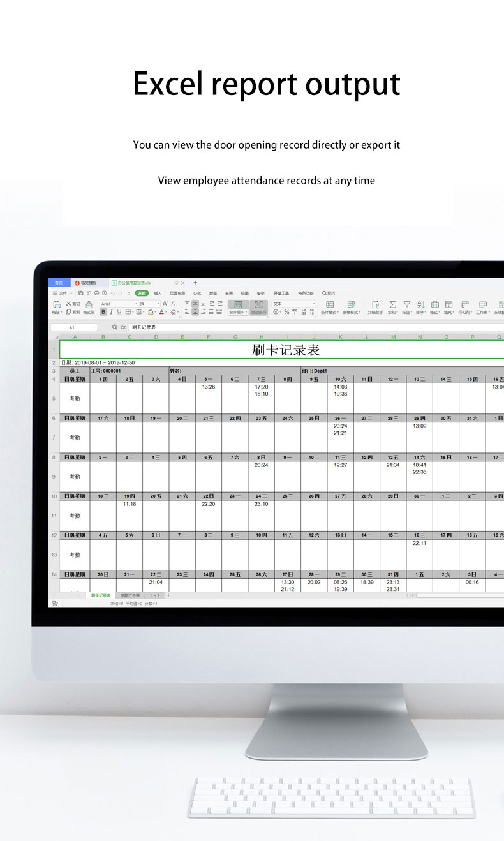Click the Percent style % icon

click(x=286, y=312)
